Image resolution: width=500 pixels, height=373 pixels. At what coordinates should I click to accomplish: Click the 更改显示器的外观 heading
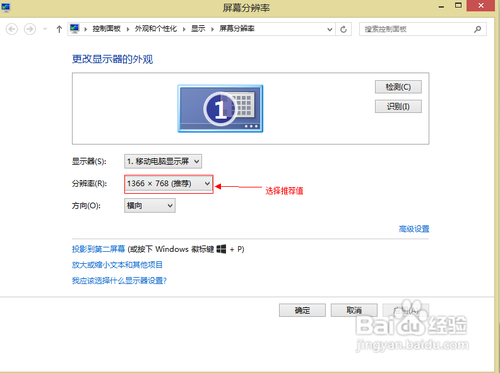[113, 60]
